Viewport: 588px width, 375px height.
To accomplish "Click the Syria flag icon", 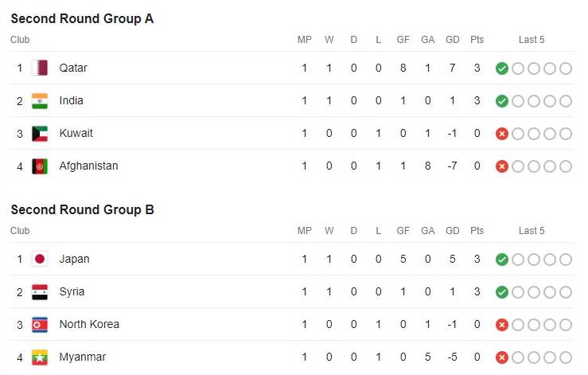I will click(x=40, y=292).
